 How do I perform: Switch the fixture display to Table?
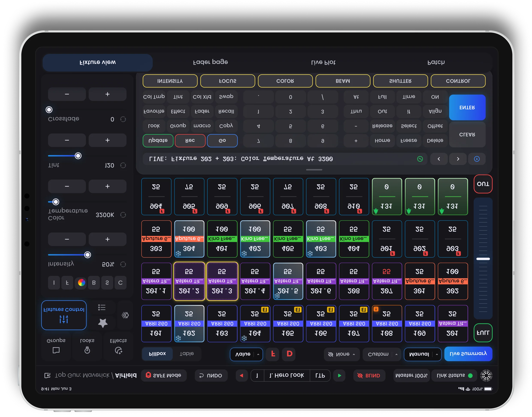tap(187, 354)
